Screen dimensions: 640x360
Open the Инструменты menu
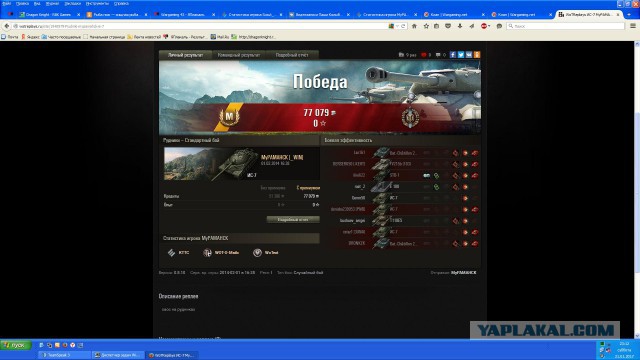click(97, 3)
